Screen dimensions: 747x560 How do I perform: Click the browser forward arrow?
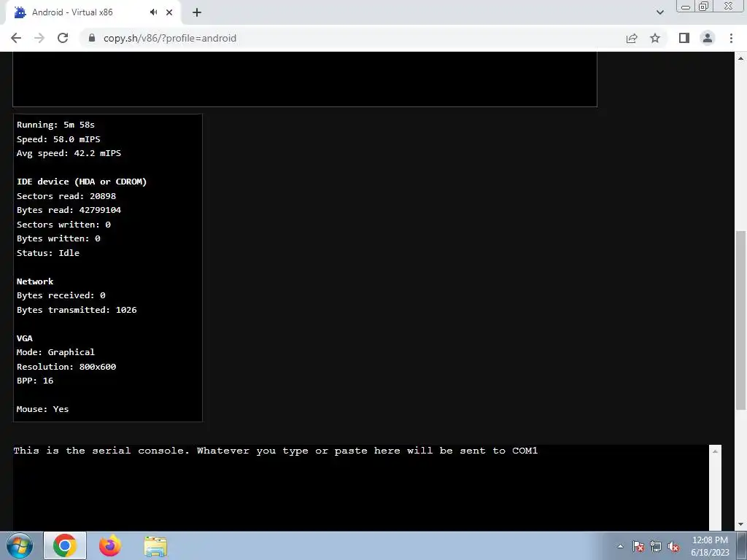coord(39,38)
